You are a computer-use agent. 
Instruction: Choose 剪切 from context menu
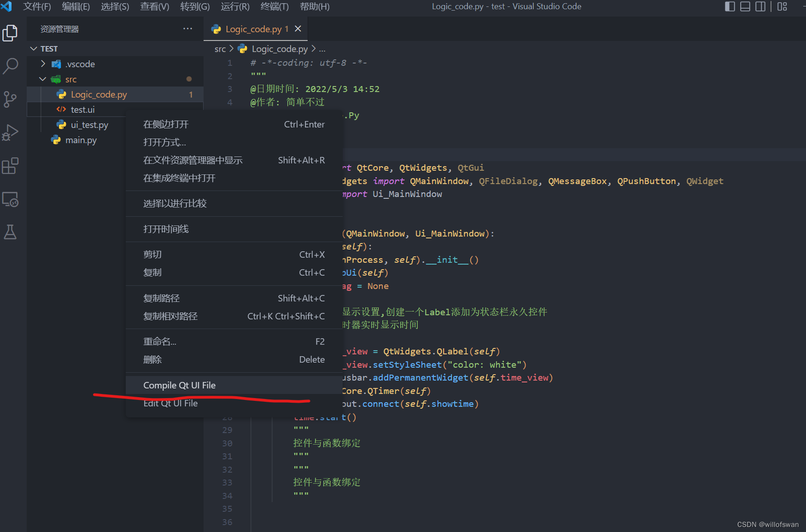[x=234, y=254]
